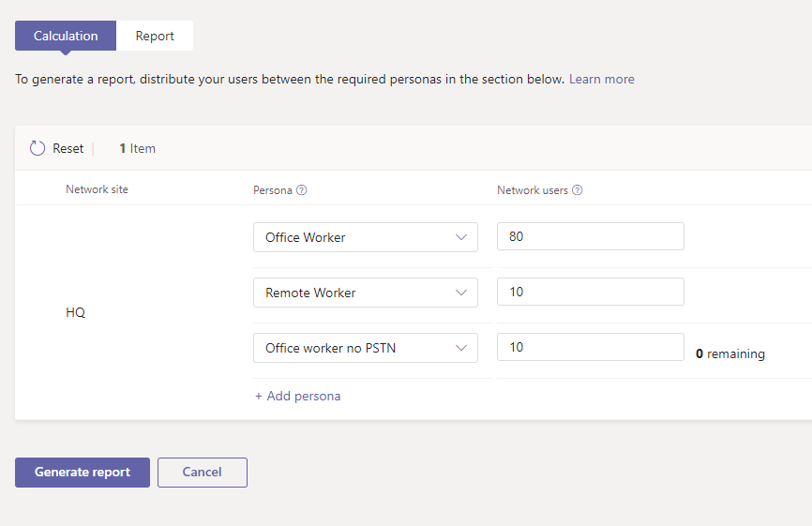Click the Network site column header
812x526 pixels.
[97, 189]
